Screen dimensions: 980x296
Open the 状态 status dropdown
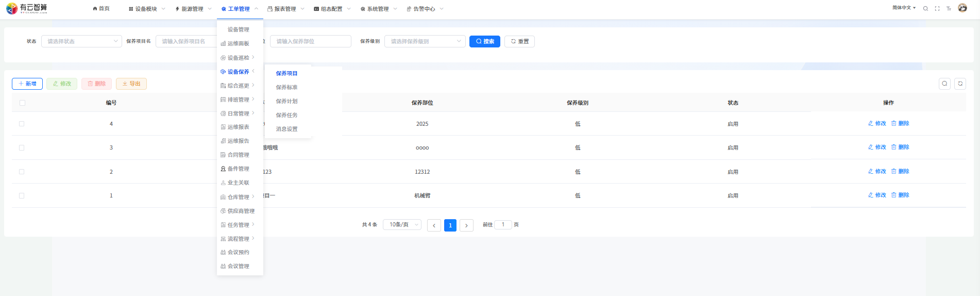(x=81, y=41)
